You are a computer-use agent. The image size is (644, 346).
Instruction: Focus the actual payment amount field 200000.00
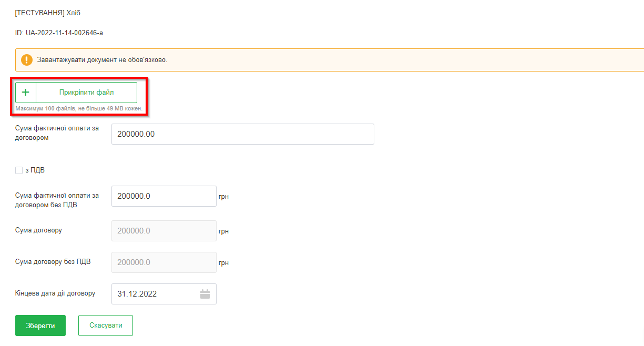[x=242, y=134]
